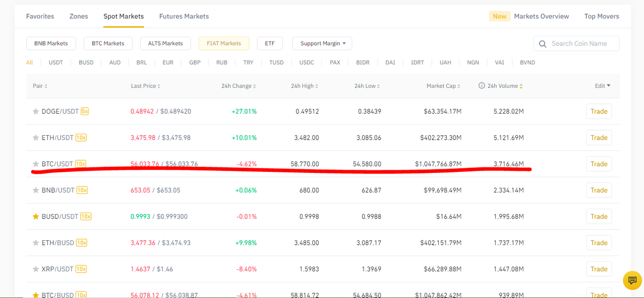The image size is (644, 298).
Task: Filter pairs by TUSD
Action: coord(276,62)
